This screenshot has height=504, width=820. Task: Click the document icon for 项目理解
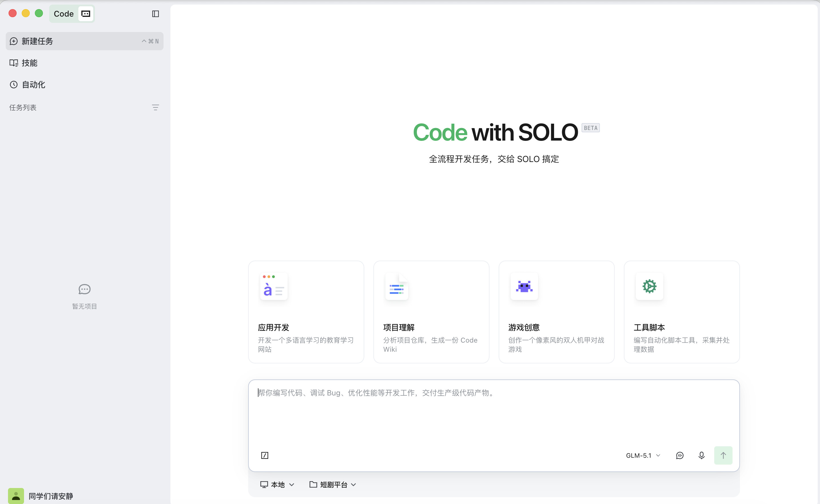pyautogui.click(x=397, y=286)
